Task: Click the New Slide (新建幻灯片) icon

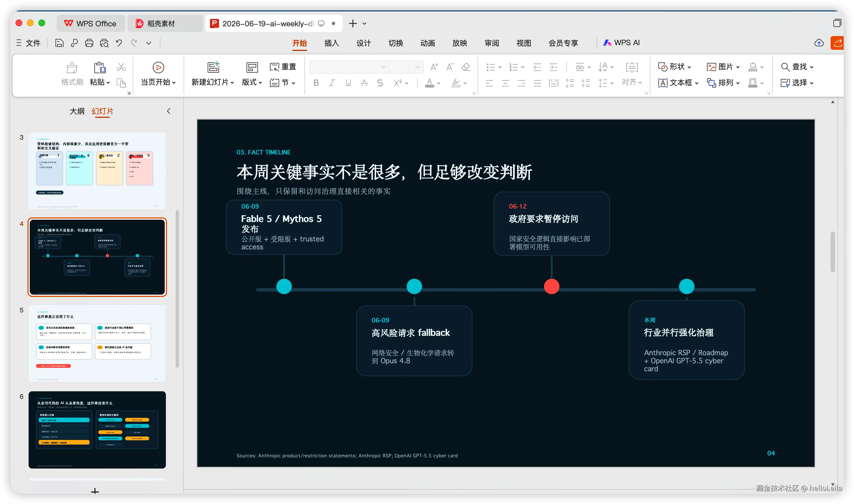Action: tap(213, 67)
